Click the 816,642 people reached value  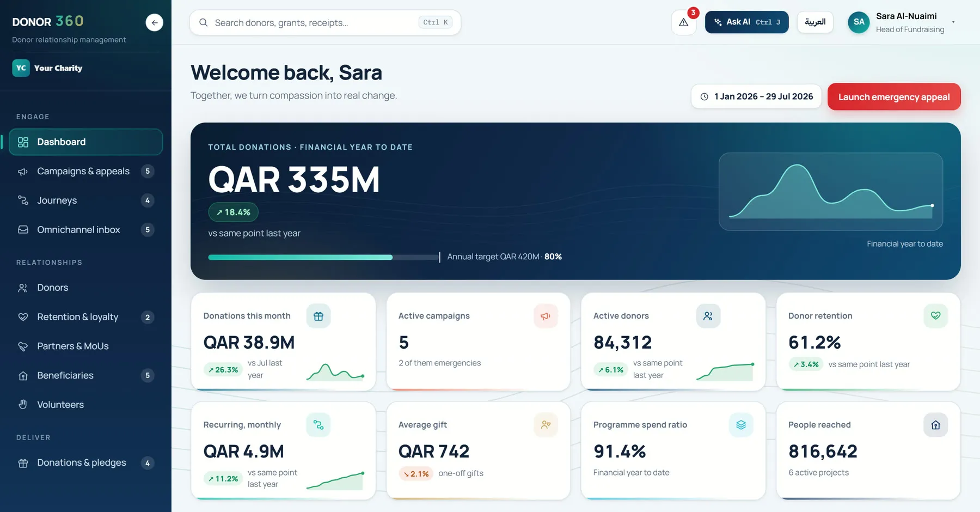tap(823, 452)
